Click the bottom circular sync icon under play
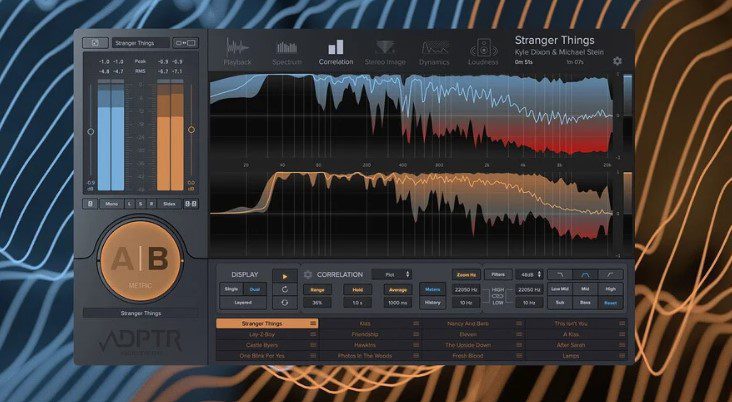The height and width of the screenshot is (402, 732). [x=285, y=303]
